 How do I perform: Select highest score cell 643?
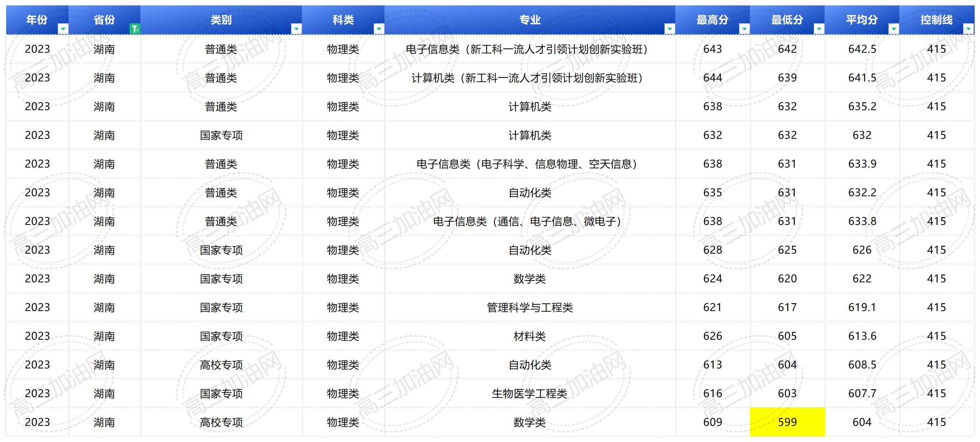(x=713, y=49)
